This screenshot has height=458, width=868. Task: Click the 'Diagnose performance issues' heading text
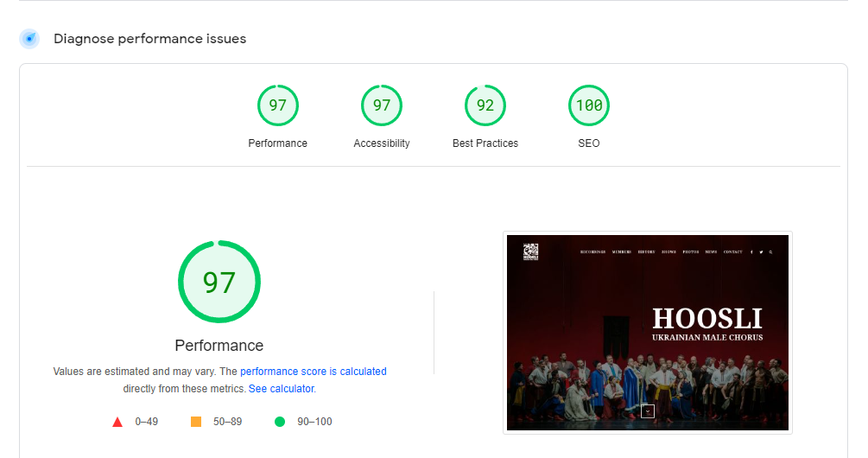149,39
